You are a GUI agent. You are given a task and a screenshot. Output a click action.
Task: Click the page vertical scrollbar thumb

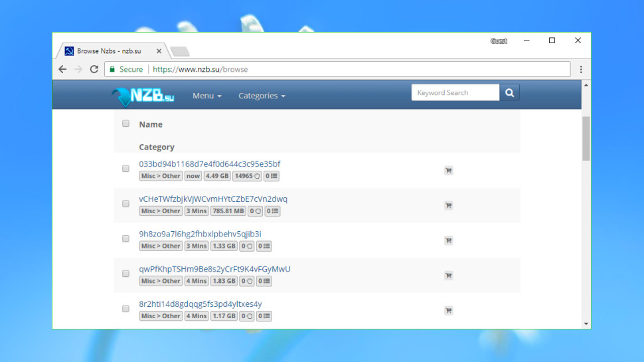(x=586, y=138)
